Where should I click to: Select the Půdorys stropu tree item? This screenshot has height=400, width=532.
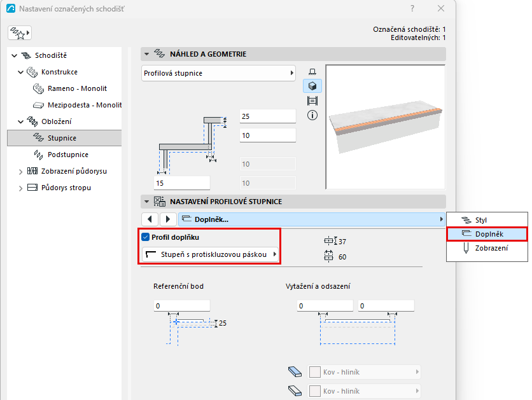(x=66, y=188)
